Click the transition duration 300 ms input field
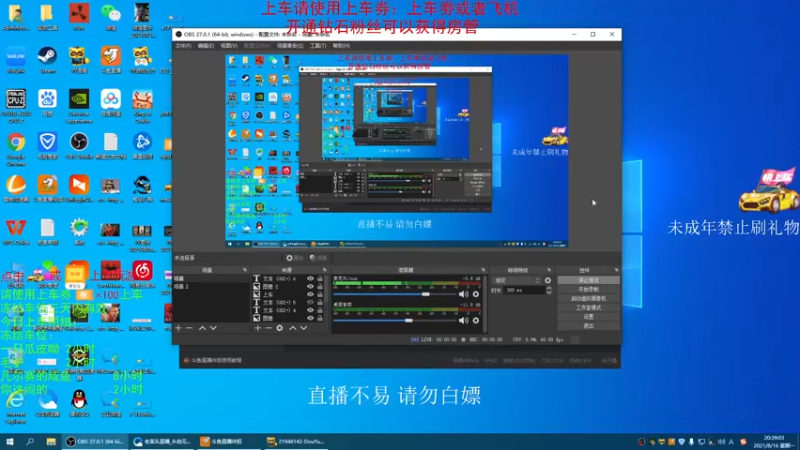Viewport: 800px width, 450px height. [524, 290]
